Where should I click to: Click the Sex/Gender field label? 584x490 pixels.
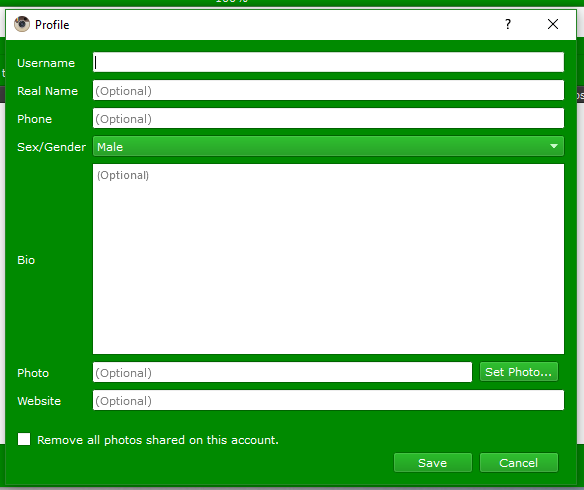tap(51, 147)
